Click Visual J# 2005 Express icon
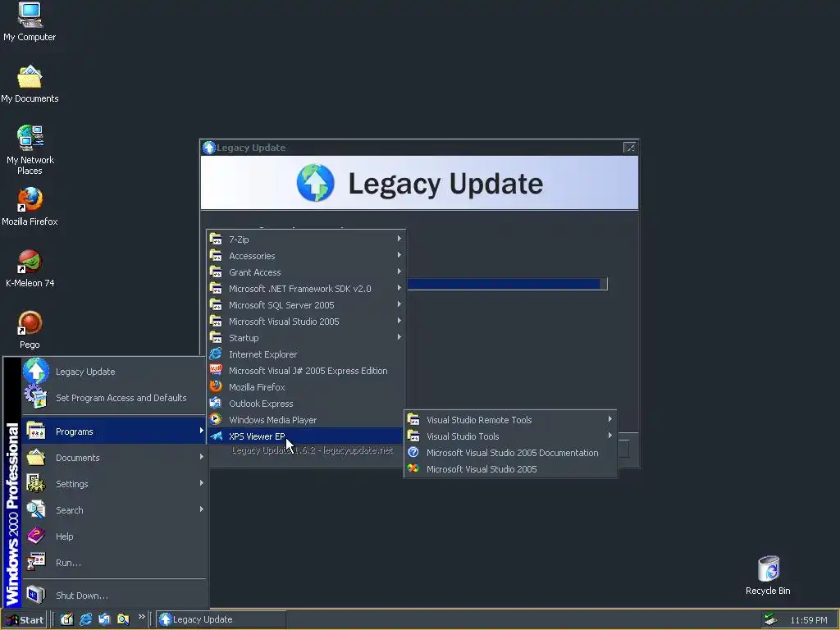 [216, 370]
